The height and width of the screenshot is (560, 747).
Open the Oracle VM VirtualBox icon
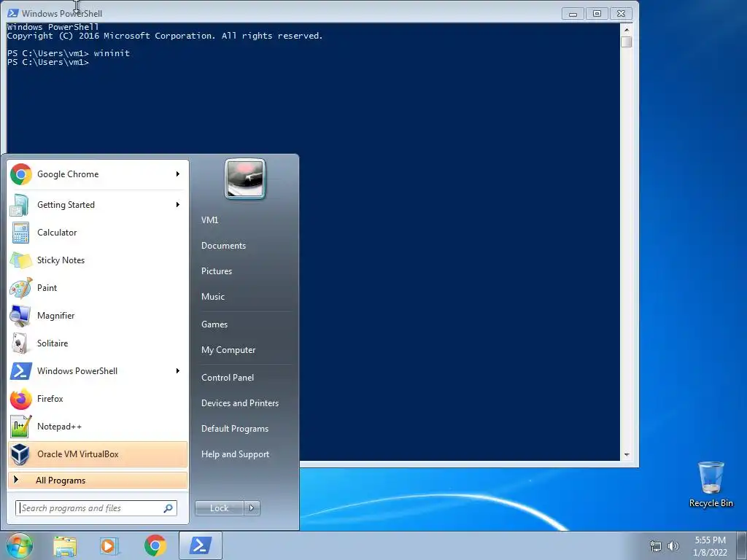[x=20, y=454]
